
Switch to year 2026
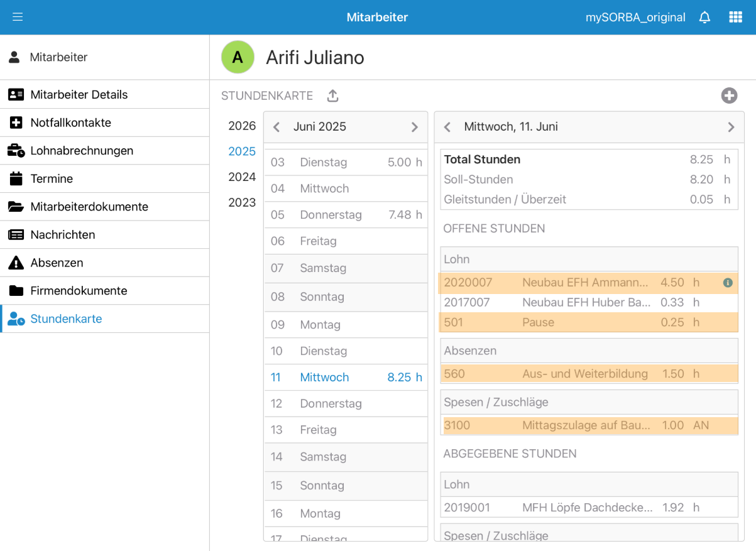(x=242, y=126)
